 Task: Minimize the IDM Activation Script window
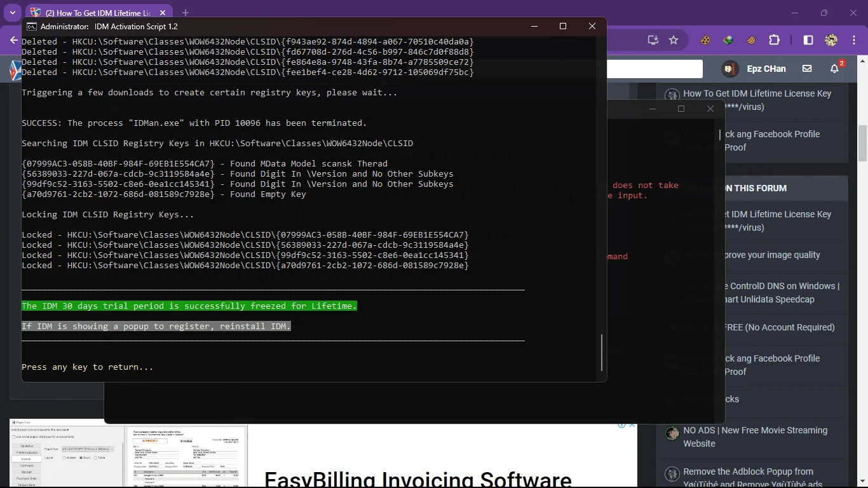click(534, 26)
